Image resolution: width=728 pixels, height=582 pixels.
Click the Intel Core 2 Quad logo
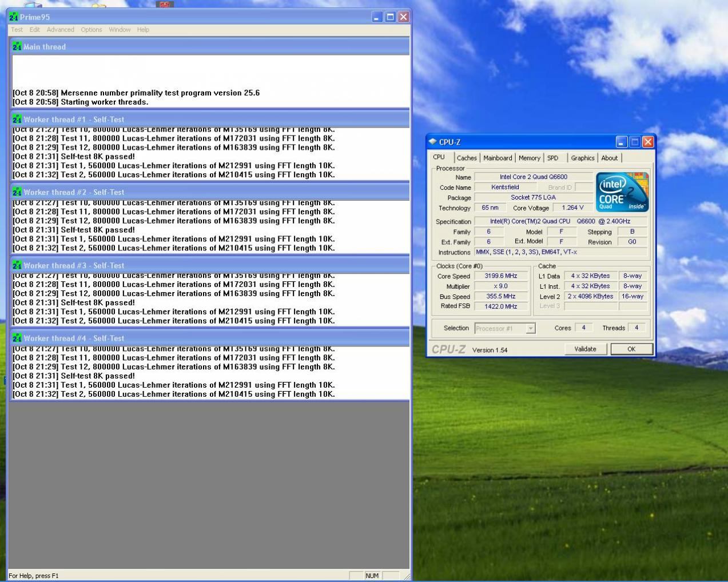[622, 192]
